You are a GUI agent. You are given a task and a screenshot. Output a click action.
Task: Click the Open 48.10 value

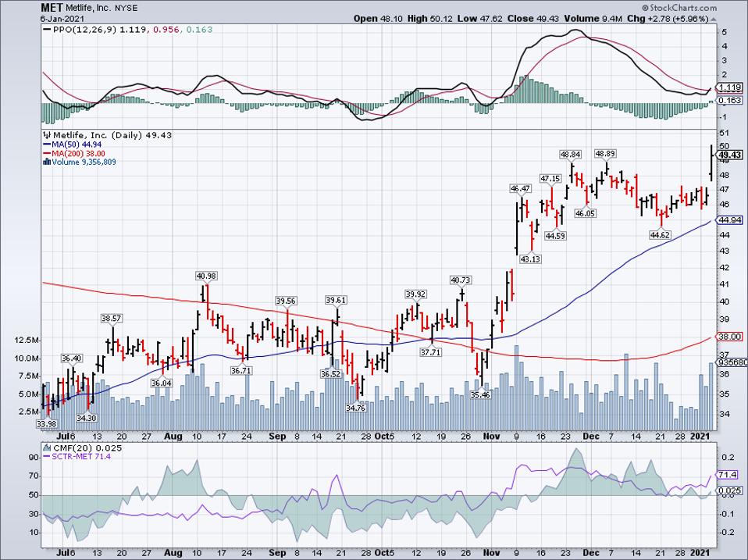pyautogui.click(x=378, y=19)
